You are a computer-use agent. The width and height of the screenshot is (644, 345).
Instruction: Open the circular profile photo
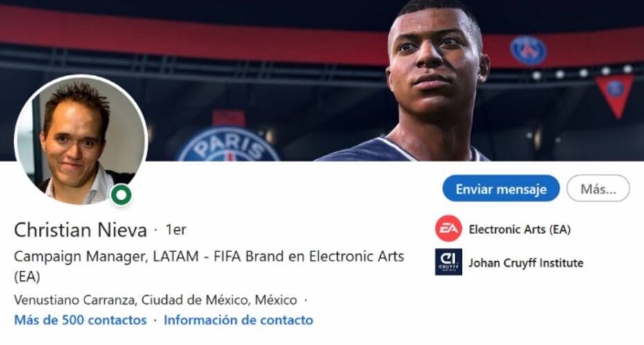coord(80,140)
